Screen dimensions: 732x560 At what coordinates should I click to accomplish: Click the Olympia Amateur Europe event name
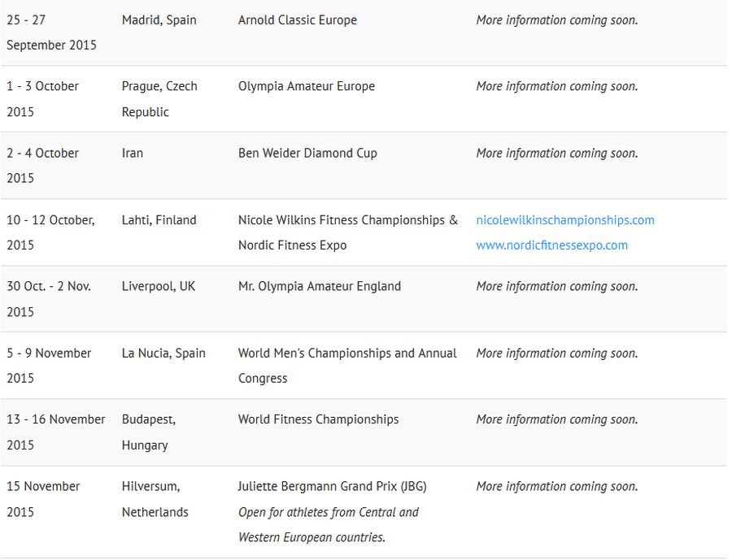306,87
